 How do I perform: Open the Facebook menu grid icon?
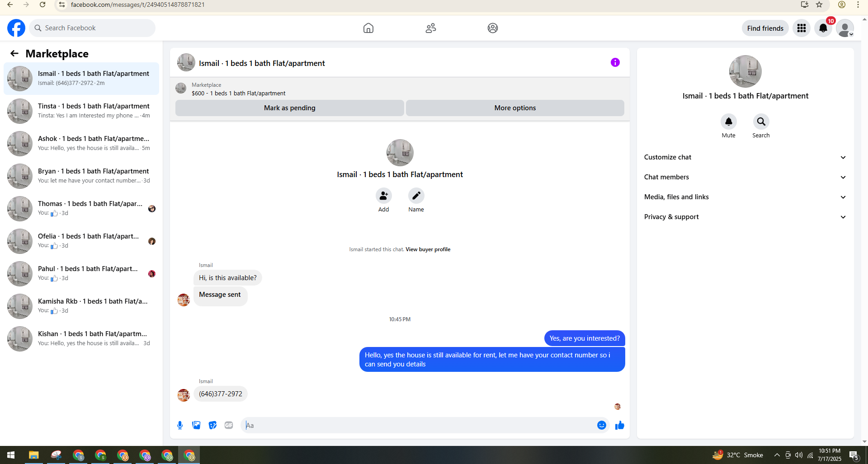(x=802, y=28)
